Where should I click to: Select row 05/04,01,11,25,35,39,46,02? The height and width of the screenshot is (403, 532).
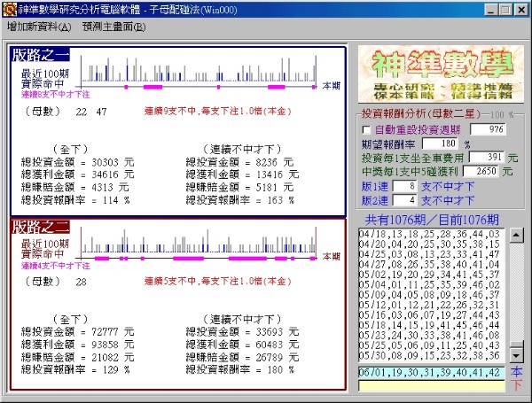(x=429, y=284)
